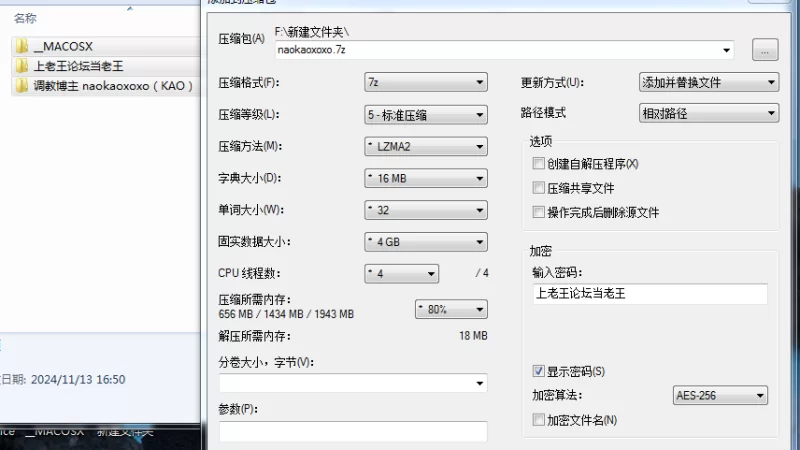Select the 调教博主 naokaoxoxo ( KAO ) folder name
Screen dimensions: 800x450
(113, 86)
